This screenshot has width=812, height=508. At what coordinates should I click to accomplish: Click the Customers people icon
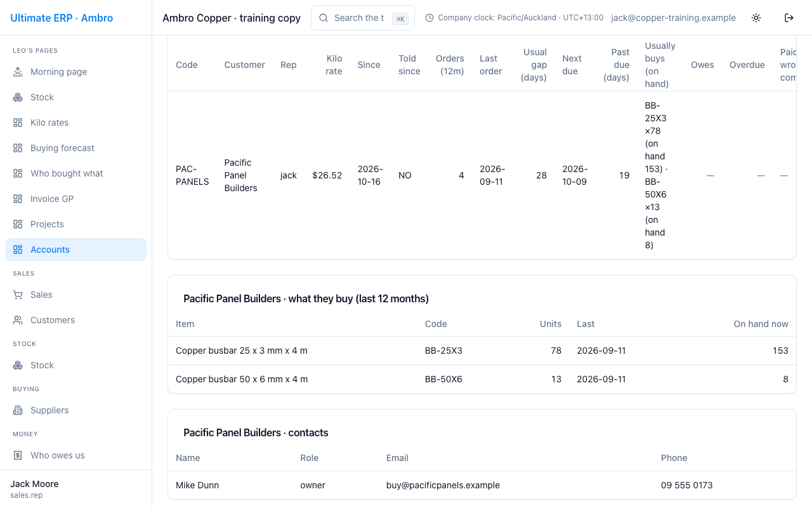click(18, 320)
